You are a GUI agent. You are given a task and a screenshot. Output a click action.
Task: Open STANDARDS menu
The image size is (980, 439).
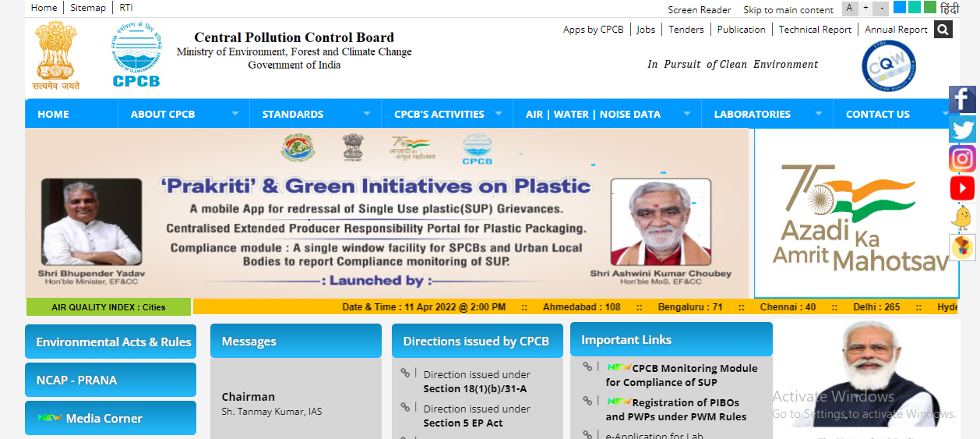pyautogui.click(x=293, y=114)
